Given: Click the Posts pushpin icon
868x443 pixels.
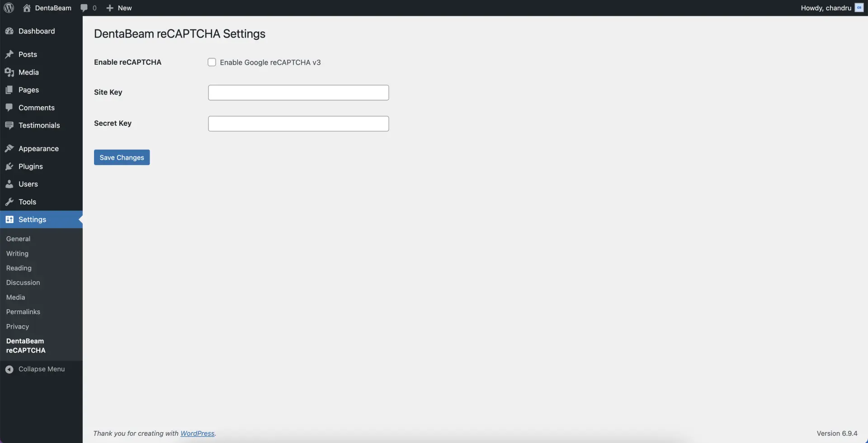Looking at the screenshot, I should (x=9, y=54).
